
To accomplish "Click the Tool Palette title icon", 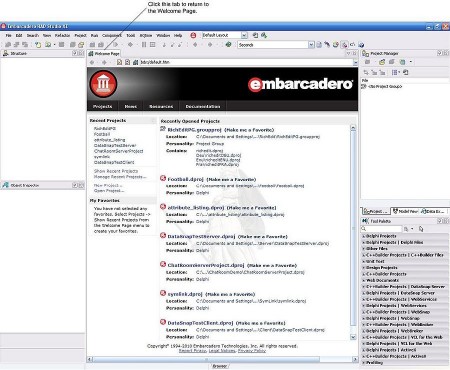I will point(365,221).
